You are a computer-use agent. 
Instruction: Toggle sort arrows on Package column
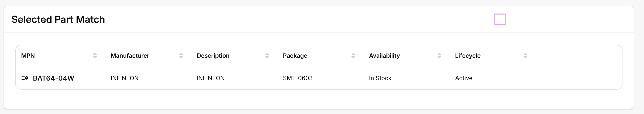tap(353, 56)
